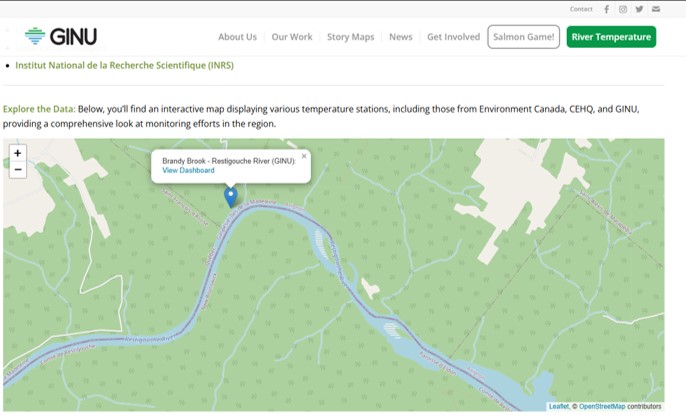
Task: Open the Institut National de la Recherche Scientifique link
Action: pos(125,65)
